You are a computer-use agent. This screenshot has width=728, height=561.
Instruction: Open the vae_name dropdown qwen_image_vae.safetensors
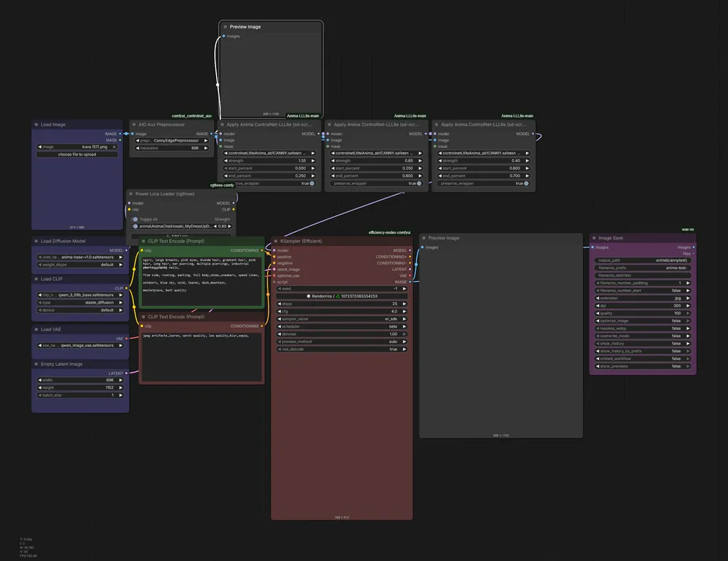[x=80, y=346]
